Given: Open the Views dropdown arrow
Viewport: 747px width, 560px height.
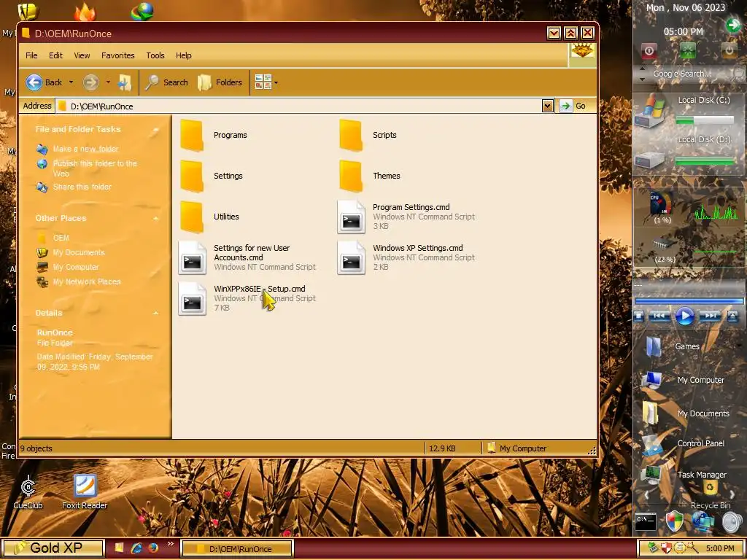Looking at the screenshot, I should coord(276,82).
